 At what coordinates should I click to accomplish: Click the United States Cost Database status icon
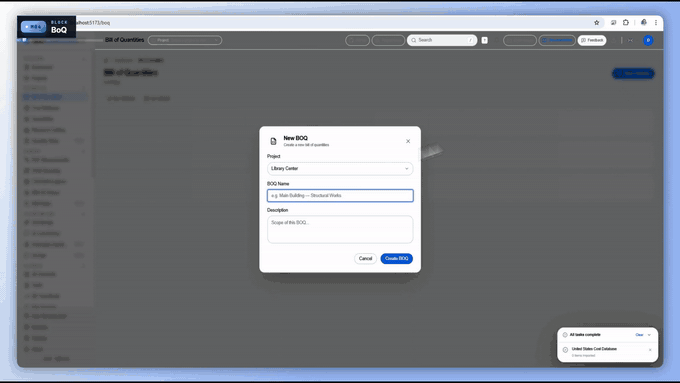pyautogui.click(x=565, y=350)
